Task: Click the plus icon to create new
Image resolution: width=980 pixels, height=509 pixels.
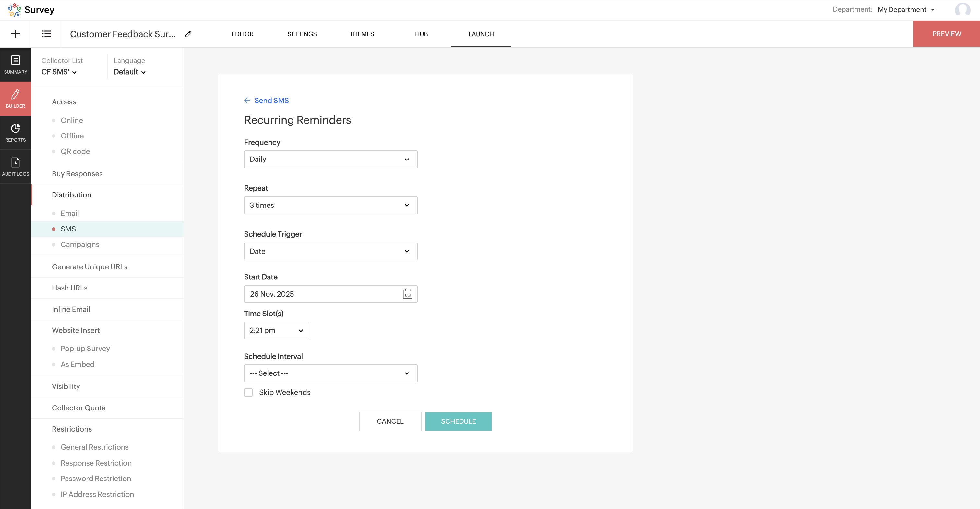Action: 16,34
